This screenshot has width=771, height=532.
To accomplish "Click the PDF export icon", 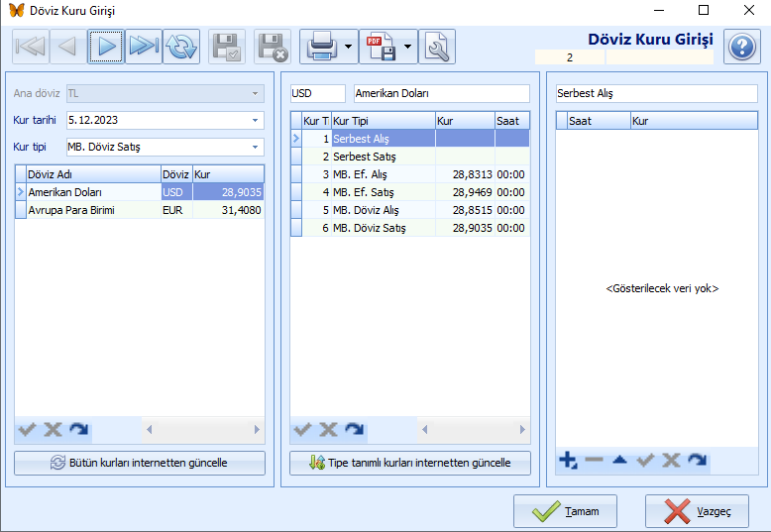I will (x=382, y=47).
